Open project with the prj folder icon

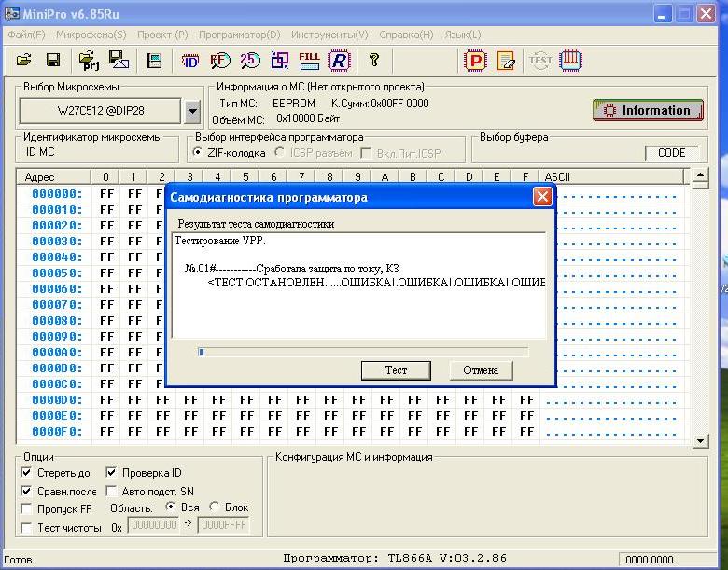pos(90,61)
